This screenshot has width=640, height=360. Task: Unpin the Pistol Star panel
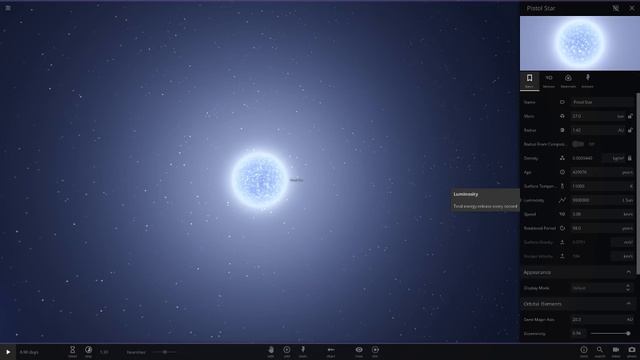pos(616,8)
